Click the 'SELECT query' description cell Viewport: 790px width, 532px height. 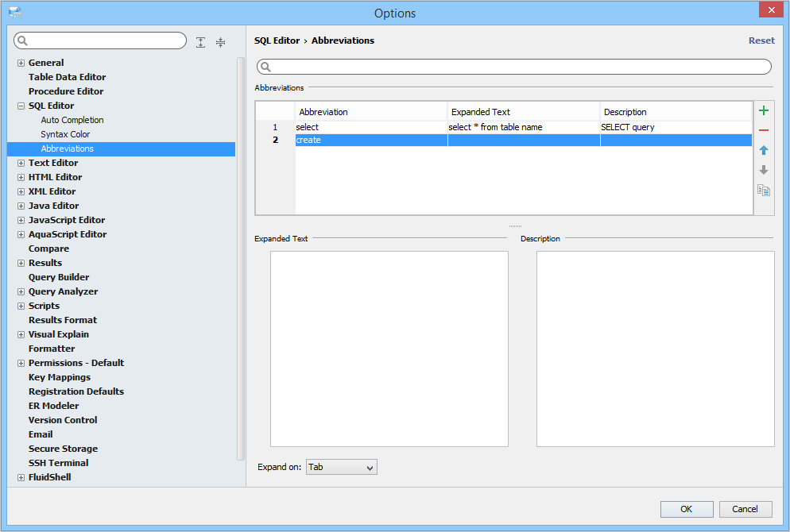point(676,127)
